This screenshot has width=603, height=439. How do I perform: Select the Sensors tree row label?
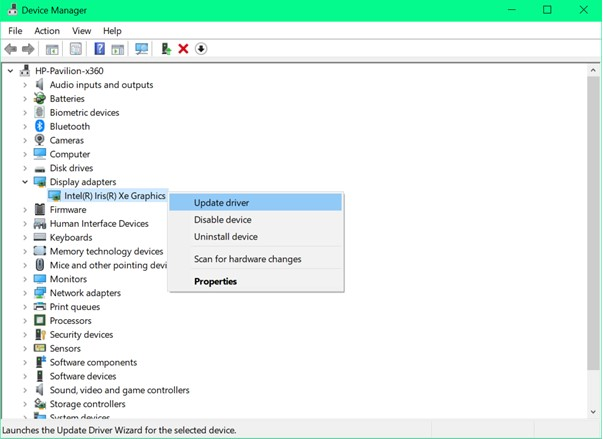pos(65,348)
